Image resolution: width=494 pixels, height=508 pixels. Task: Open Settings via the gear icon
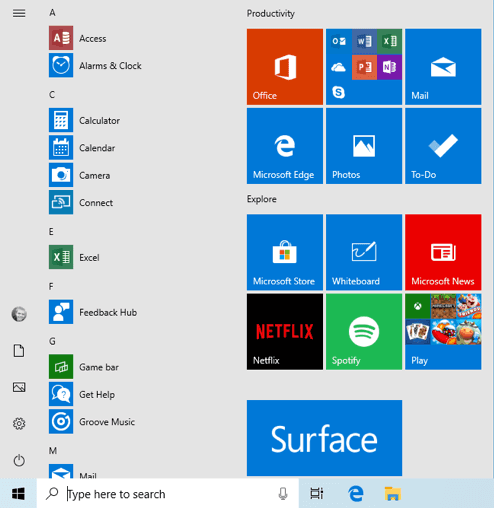19,424
